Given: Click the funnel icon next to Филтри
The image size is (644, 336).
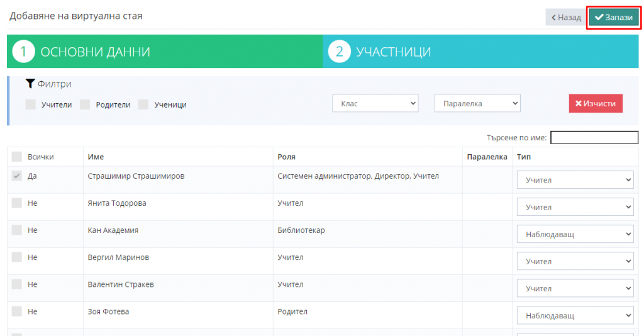Looking at the screenshot, I should tap(30, 84).
